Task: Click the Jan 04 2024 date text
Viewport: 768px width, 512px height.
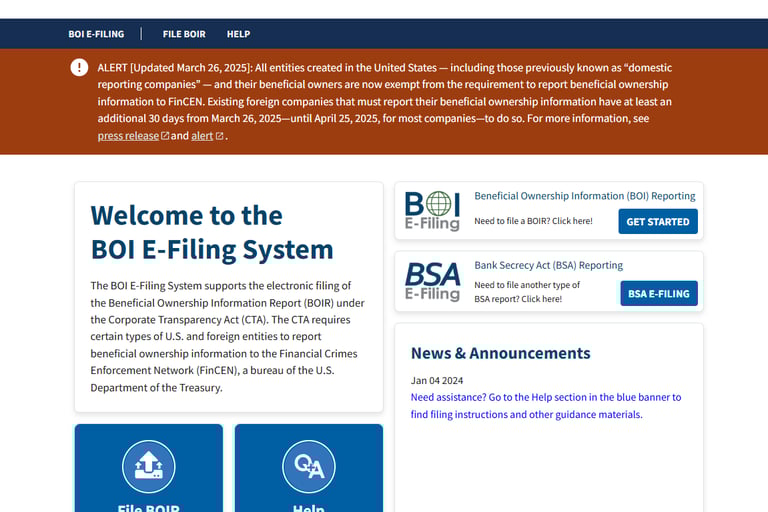Action: [x=437, y=381]
